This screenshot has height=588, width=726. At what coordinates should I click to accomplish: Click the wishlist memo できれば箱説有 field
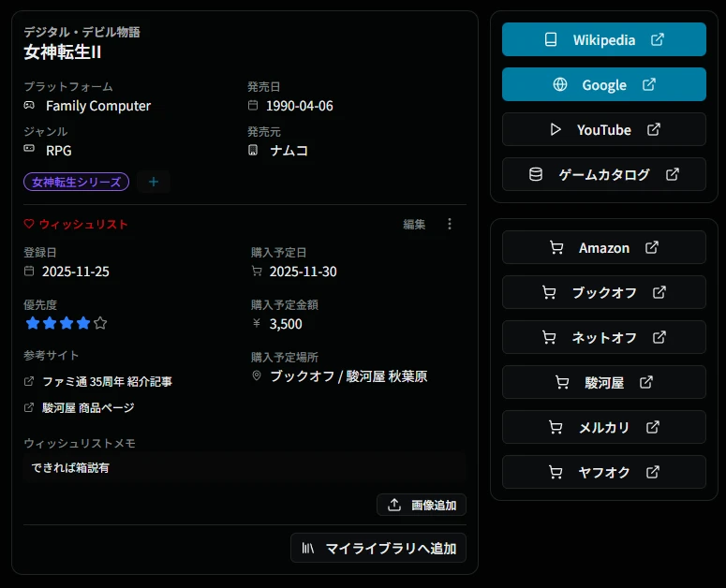(x=244, y=468)
